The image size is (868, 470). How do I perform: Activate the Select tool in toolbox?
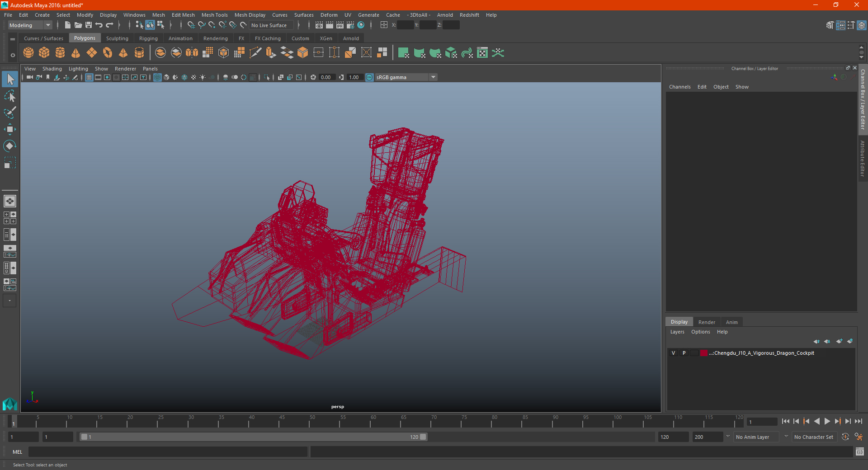coord(10,80)
